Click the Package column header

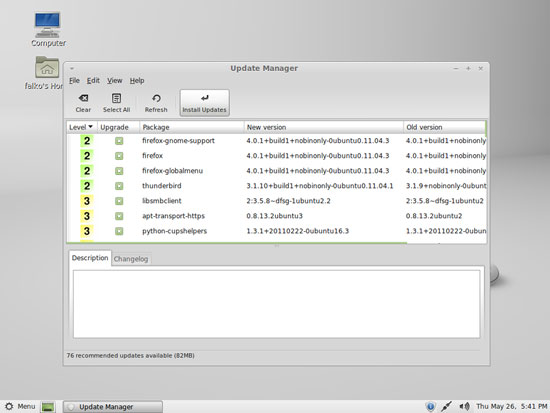pos(192,127)
